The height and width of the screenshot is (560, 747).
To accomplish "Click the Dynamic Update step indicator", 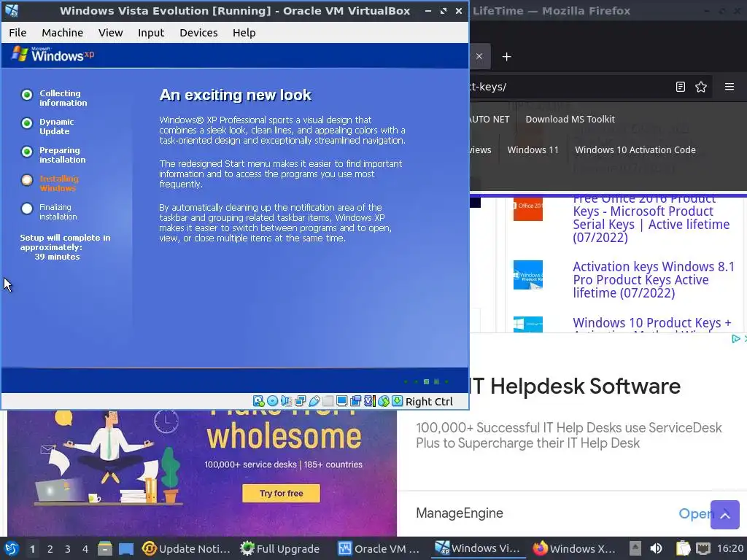I will click(27, 123).
